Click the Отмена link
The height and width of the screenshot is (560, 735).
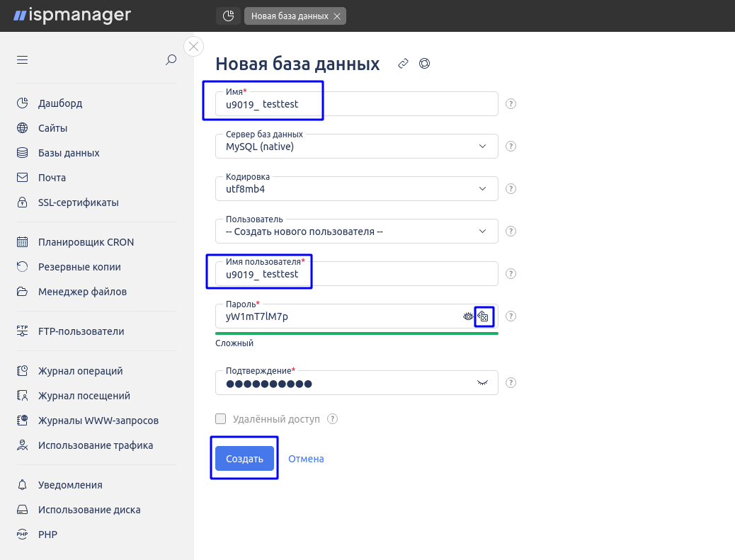[306, 458]
